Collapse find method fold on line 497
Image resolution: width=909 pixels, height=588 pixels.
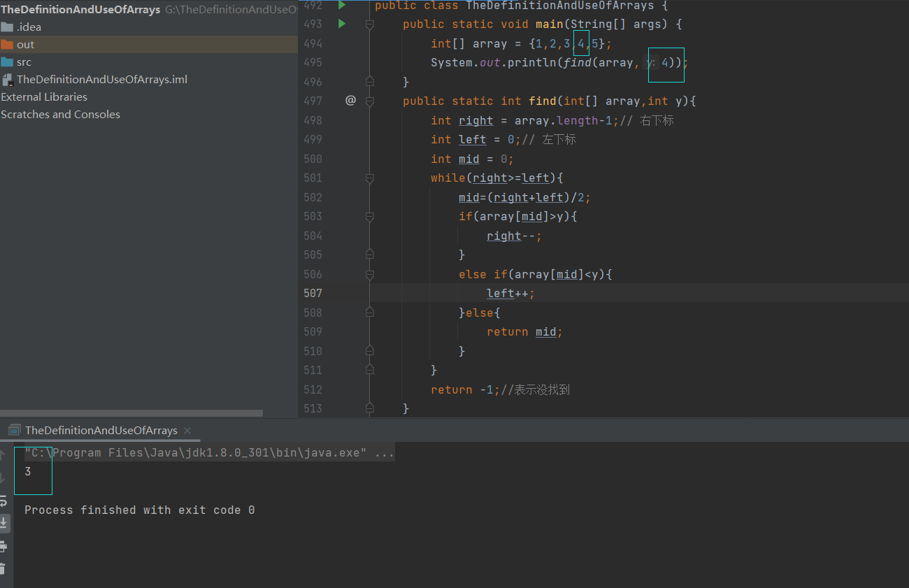[x=370, y=101]
